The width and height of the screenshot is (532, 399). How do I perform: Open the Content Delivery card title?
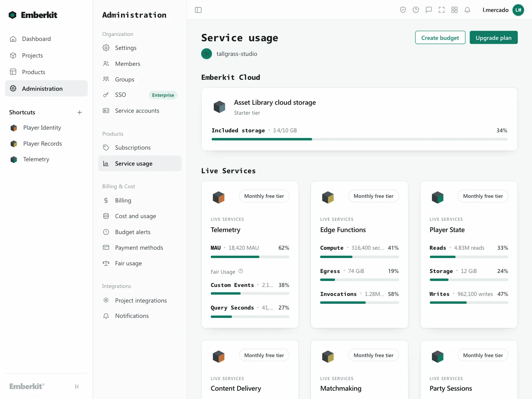click(236, 388)
